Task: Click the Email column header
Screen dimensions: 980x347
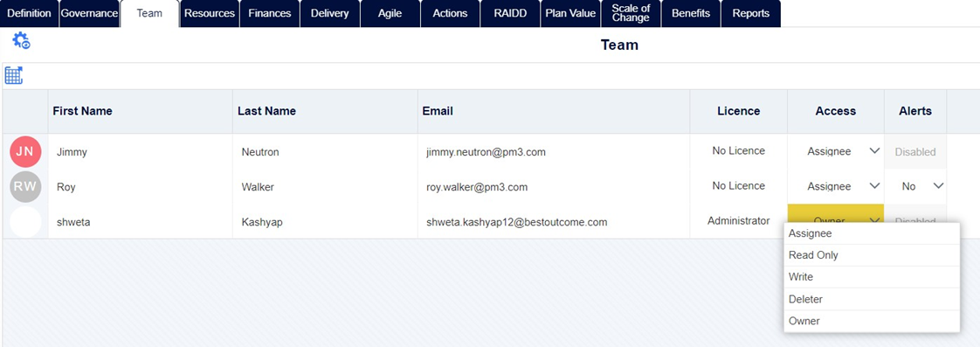Action: coord(438,111)
